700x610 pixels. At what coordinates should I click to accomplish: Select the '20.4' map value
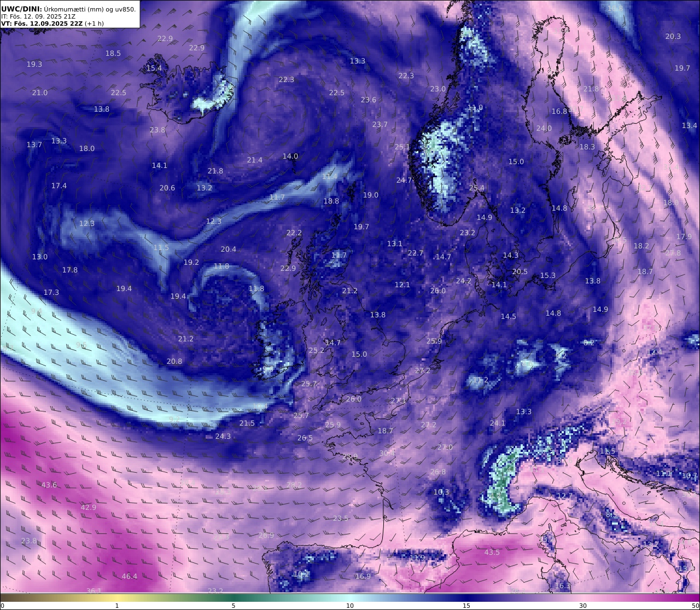(229, 249)
